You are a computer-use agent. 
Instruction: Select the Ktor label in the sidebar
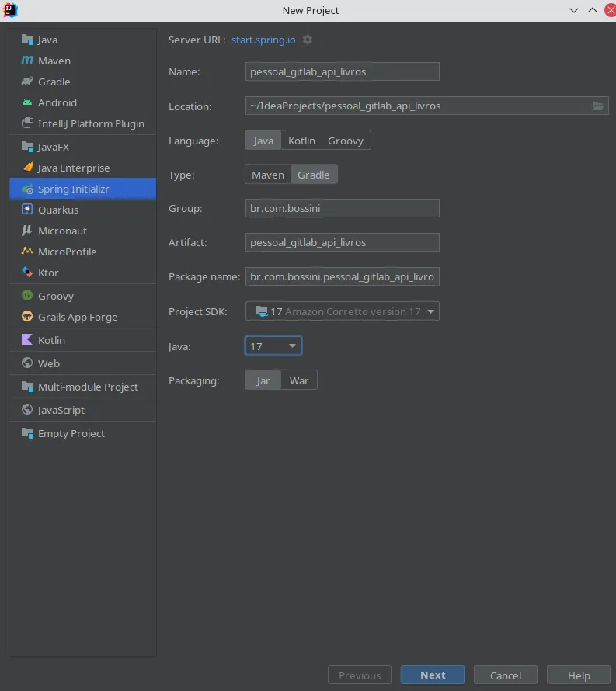click(48, 273)
